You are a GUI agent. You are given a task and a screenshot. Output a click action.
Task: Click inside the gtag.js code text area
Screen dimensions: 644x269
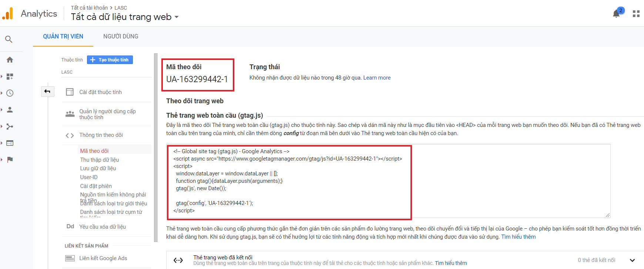coord(388,181)
